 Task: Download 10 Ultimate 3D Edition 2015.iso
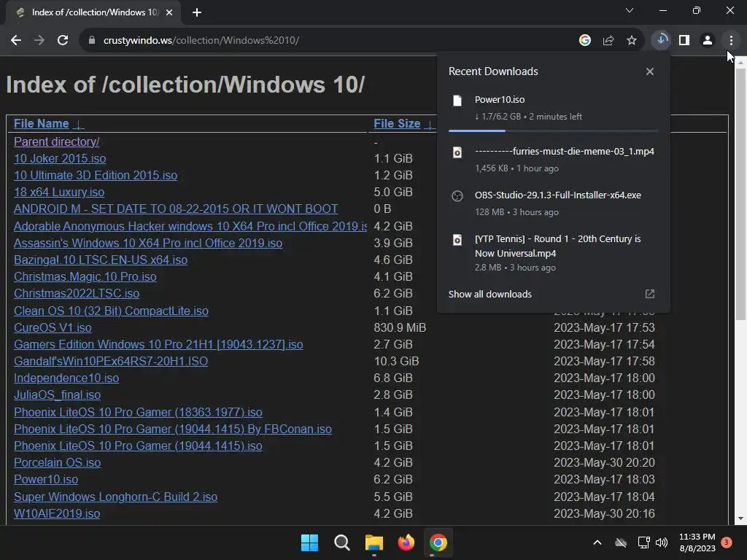pos(96,175)
